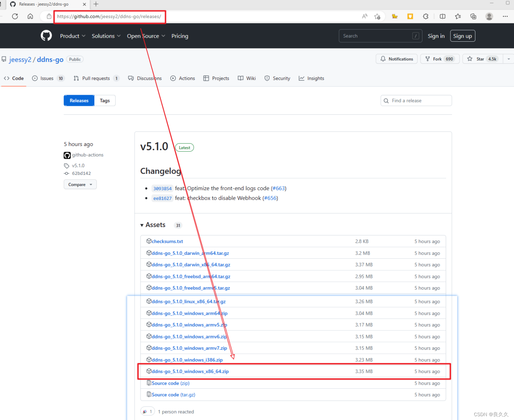Click the GitHub Octocat logo
The width and height of the screenshot is (514, 420).
pos(46,36)
